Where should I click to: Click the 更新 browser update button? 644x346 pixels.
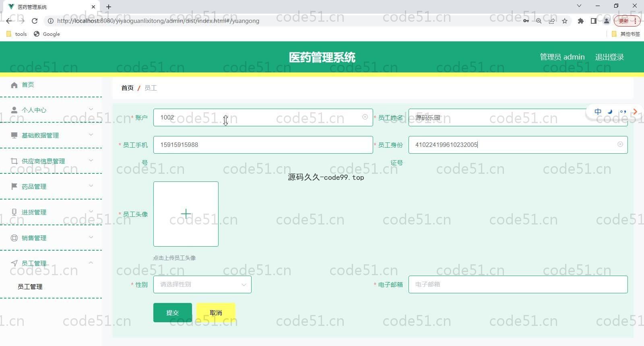[627, 21]
